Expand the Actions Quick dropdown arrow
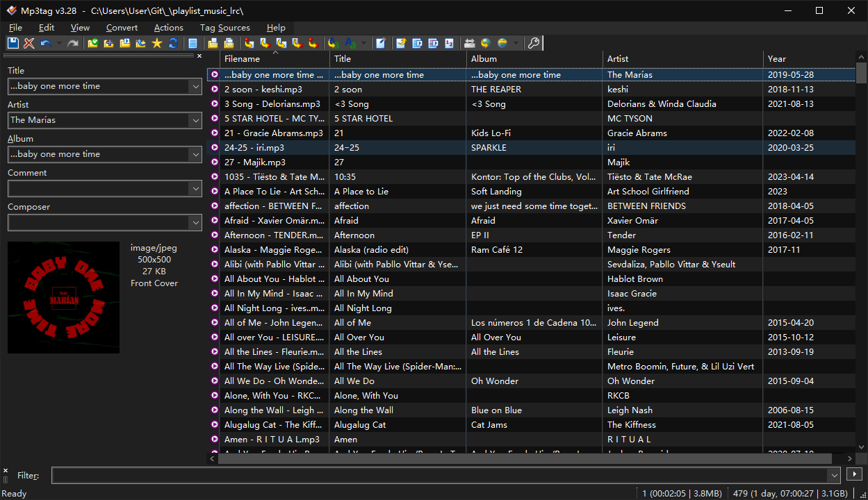868x500 pixels. (363, 43)
